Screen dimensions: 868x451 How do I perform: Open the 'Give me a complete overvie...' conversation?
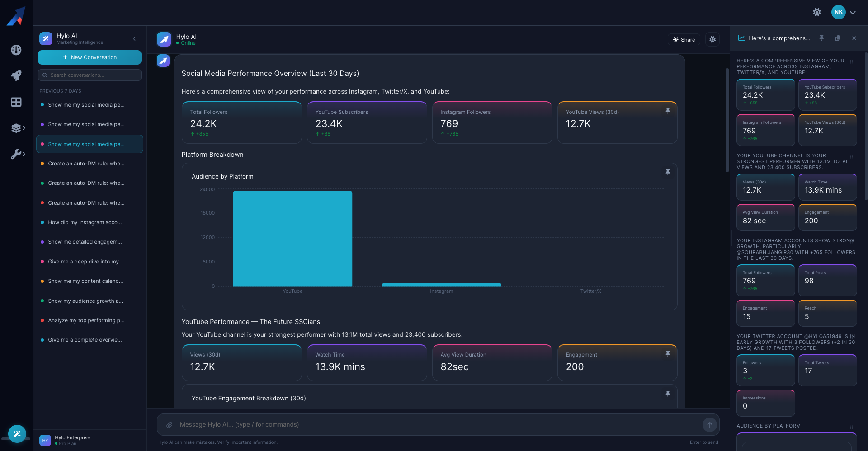coord(90,340)
